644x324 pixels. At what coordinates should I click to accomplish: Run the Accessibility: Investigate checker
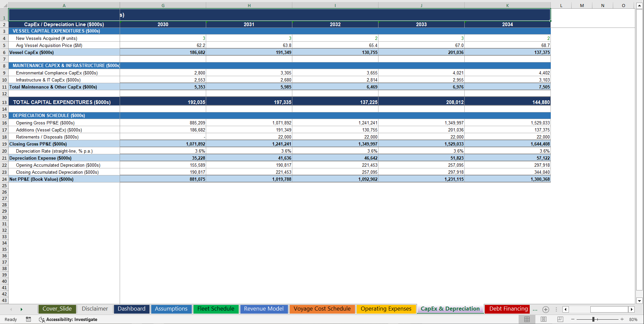click(68, 319)
